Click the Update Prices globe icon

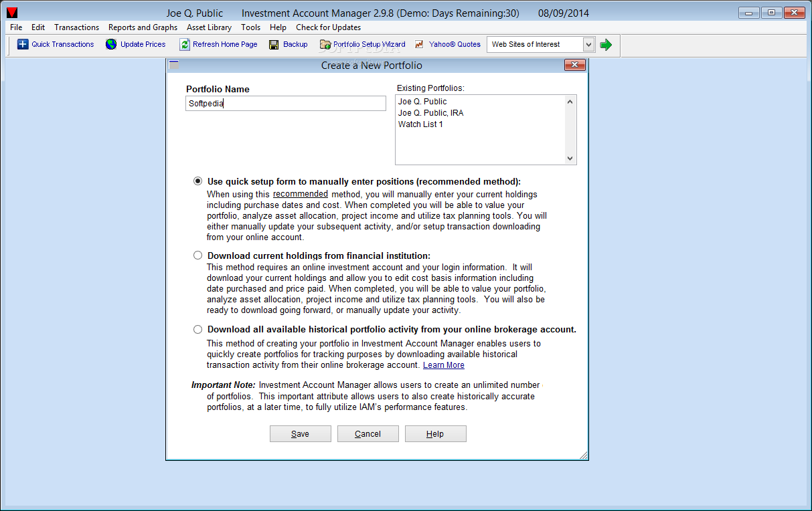tap(111, 44)
